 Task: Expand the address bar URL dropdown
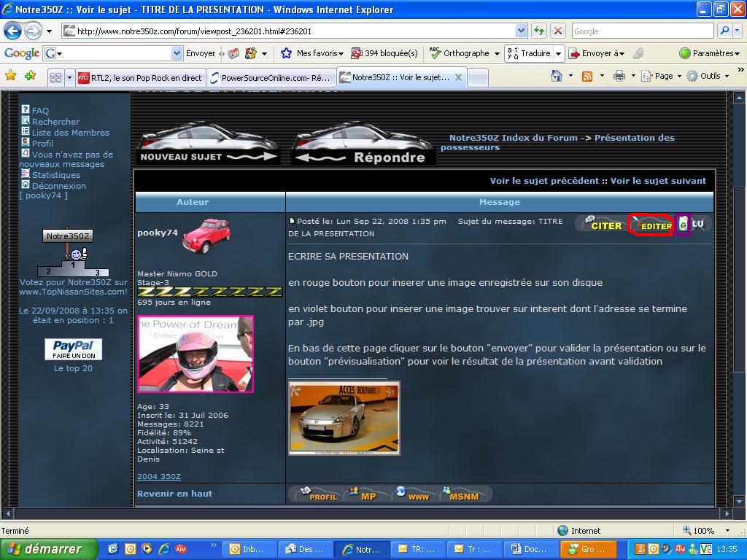tap(521, 31)
